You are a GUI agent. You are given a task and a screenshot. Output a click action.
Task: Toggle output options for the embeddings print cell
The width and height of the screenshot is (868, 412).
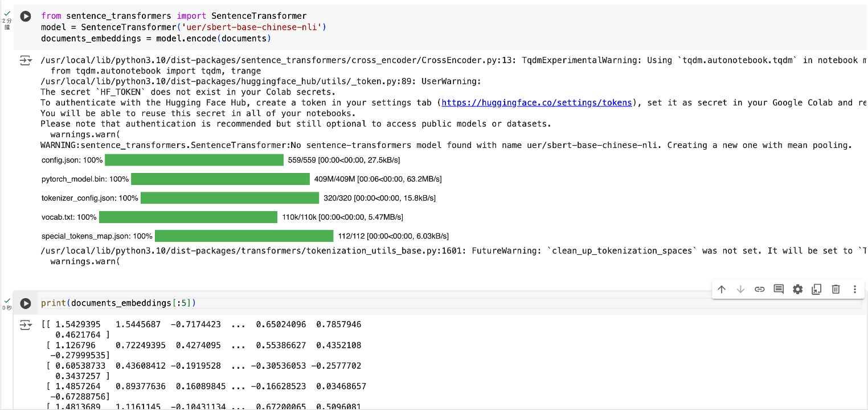pos(26,325)
